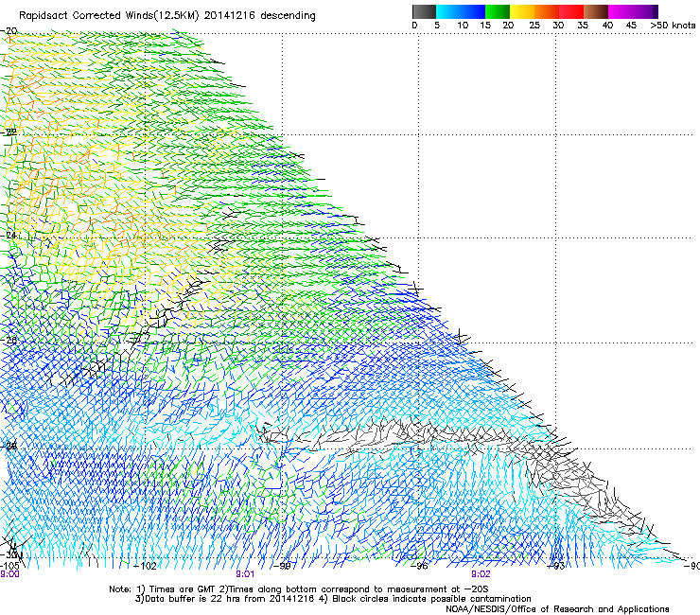The width and height of the screenshot is (700, 615).
Task: Click the gray 0-5 knots color swatch
Action: pos(424,11)
